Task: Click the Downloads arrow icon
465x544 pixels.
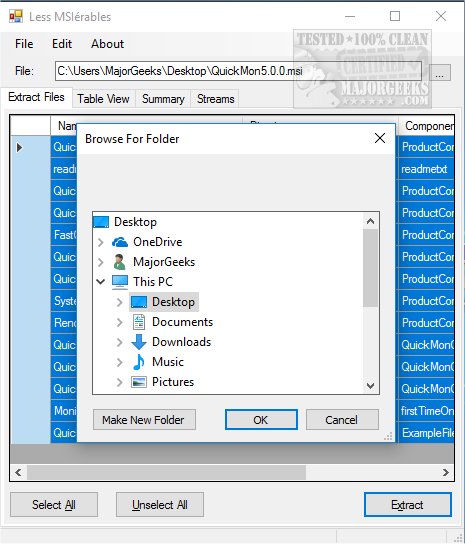Action: click(139, 342)
